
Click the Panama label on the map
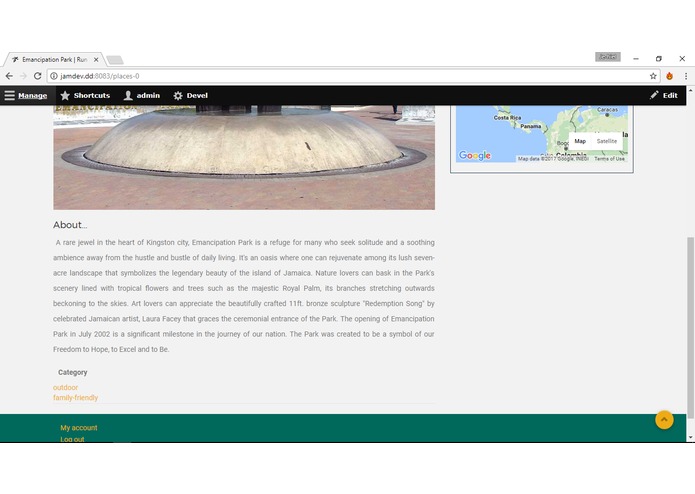point(531,126)
